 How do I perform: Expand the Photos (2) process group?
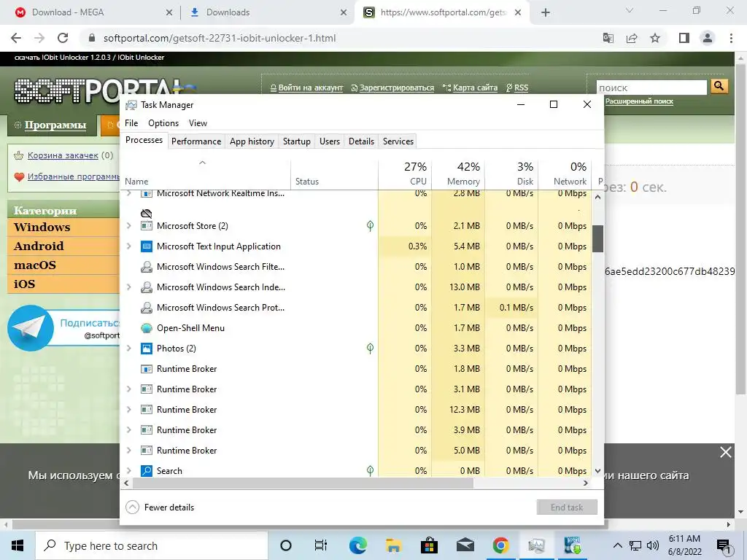click(128, 349)
